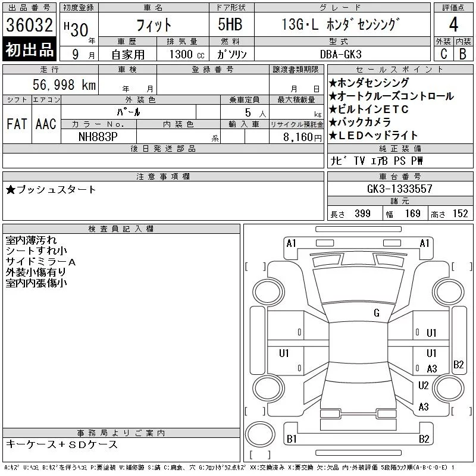Select mileage 56,998 km
Image resolution: width=476 pixels, height=476 pixels.
64,84
